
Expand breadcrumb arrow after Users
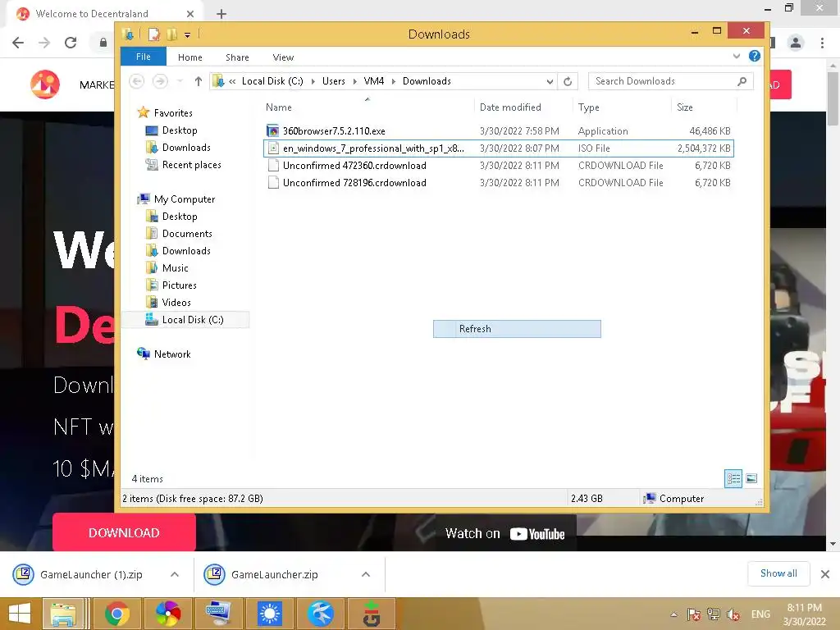click(x=354, y=81)
